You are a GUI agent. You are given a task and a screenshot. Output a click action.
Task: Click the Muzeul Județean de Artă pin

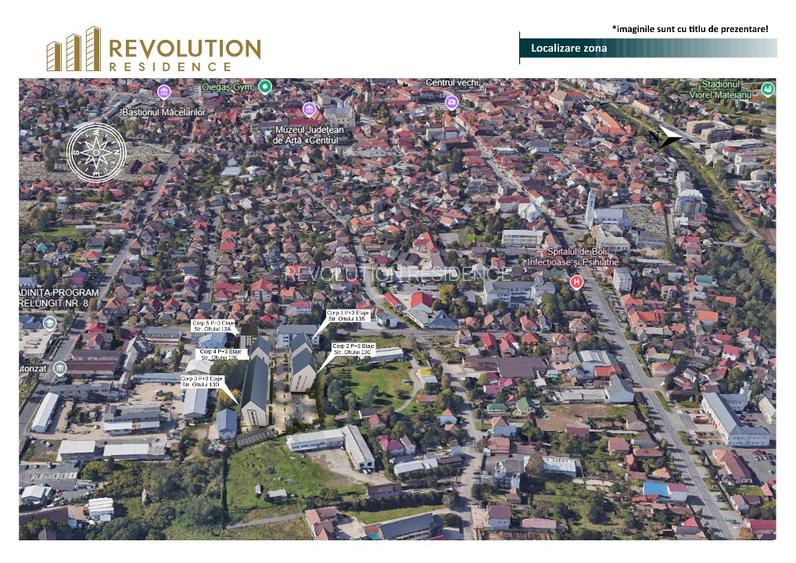tap(309, 109)
